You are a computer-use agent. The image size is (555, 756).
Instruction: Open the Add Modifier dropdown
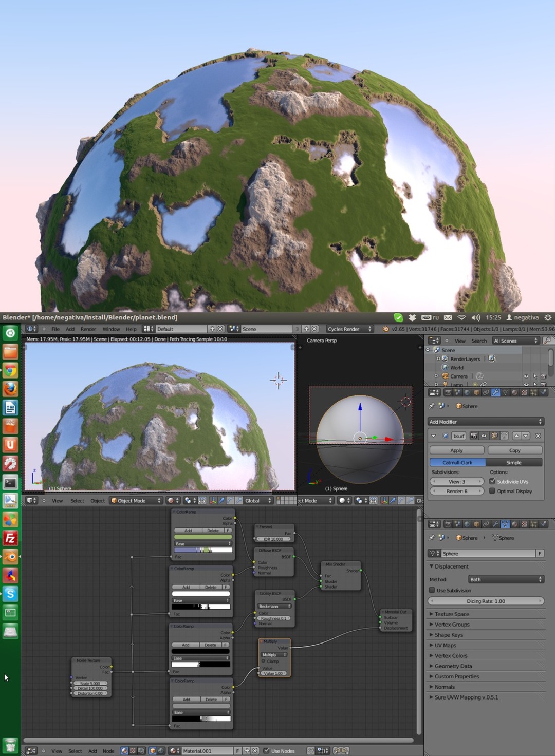[x=486, y=422]
